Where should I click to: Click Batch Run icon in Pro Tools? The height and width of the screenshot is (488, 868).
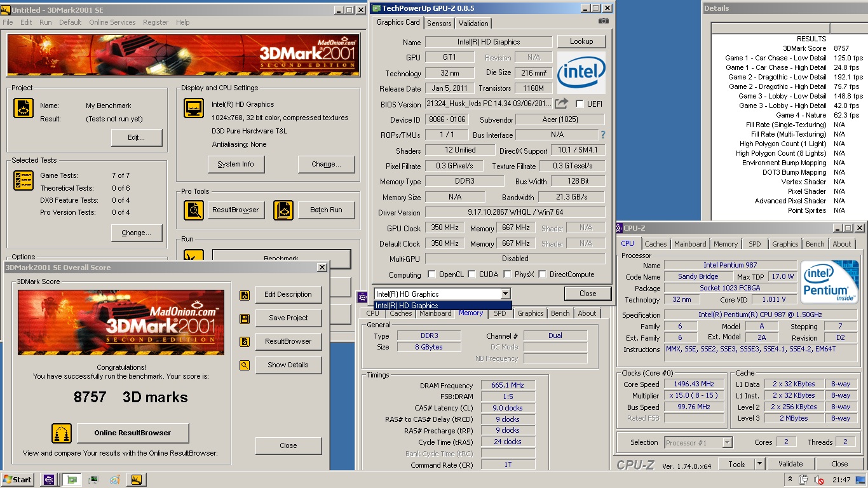click(283, 210)
